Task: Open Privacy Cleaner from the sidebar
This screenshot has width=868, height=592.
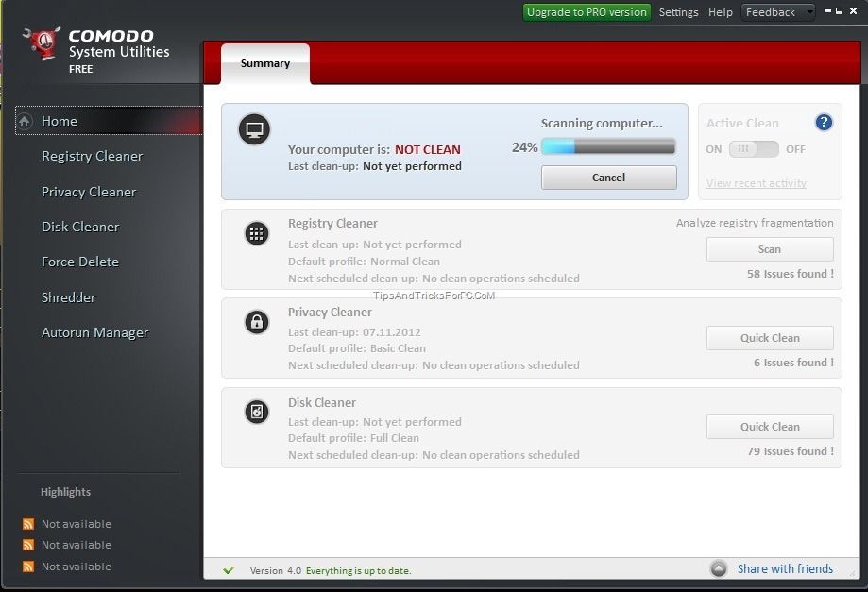Action: 89,192
